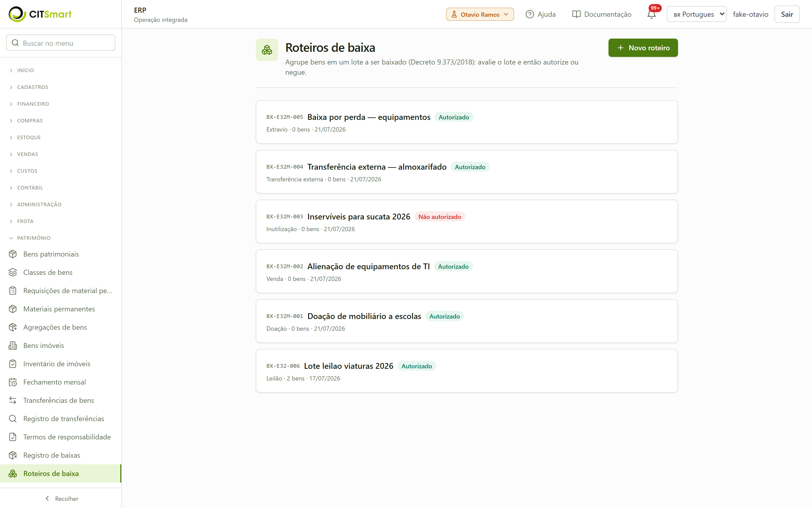Click the Sair logout button
Image resolution: width=812 pixels, height=508 pixels.
[x=787, y=14]
